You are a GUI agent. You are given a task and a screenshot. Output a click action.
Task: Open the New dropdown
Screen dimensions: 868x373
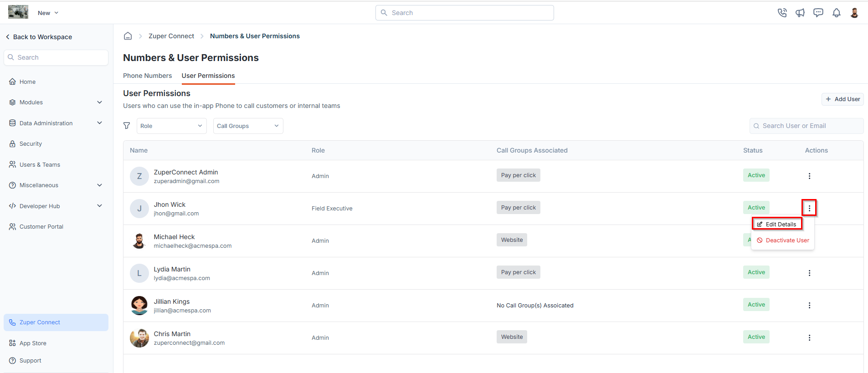[48, 13]
